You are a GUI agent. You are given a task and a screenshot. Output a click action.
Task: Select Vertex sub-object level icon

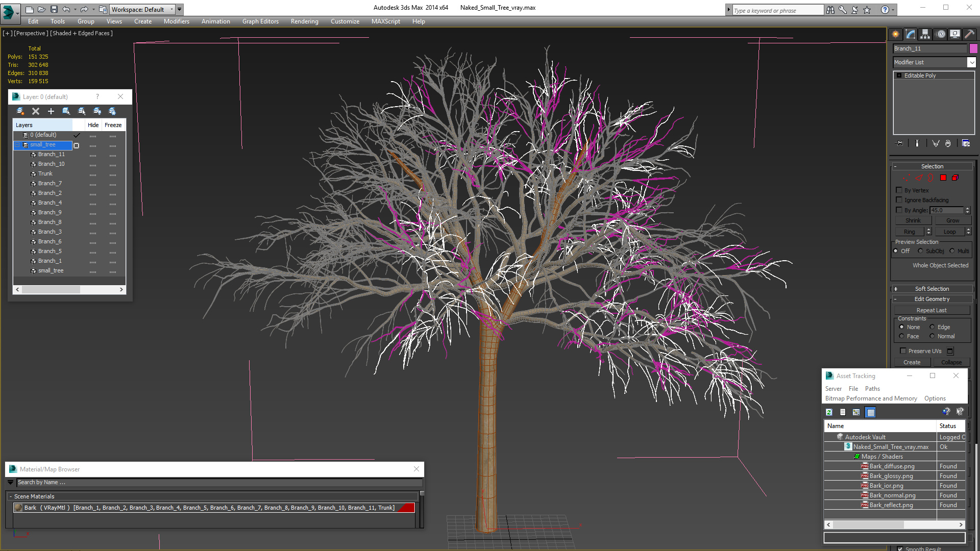[906, 178]
